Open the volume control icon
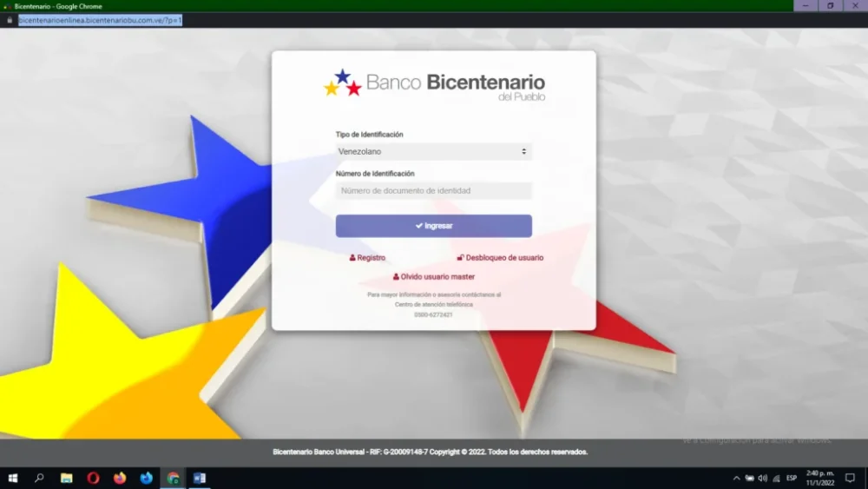The width and height of the screenshot is (868, 489). click(763, 478)
